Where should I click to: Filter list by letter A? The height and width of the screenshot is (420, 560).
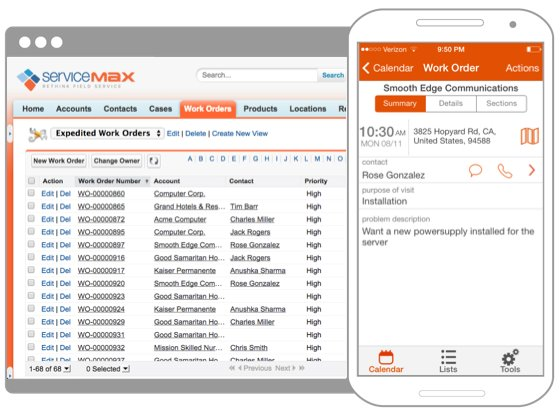190,159
